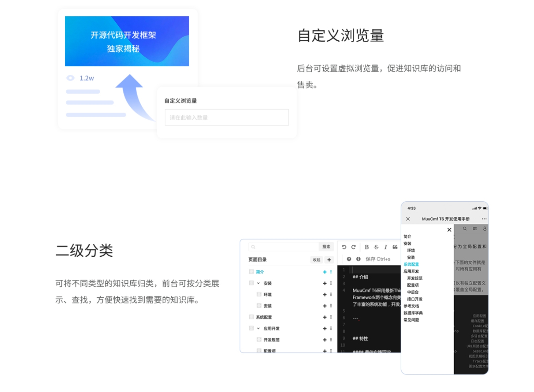Toggle bold formatting in the editor

(x=366, y=247)
